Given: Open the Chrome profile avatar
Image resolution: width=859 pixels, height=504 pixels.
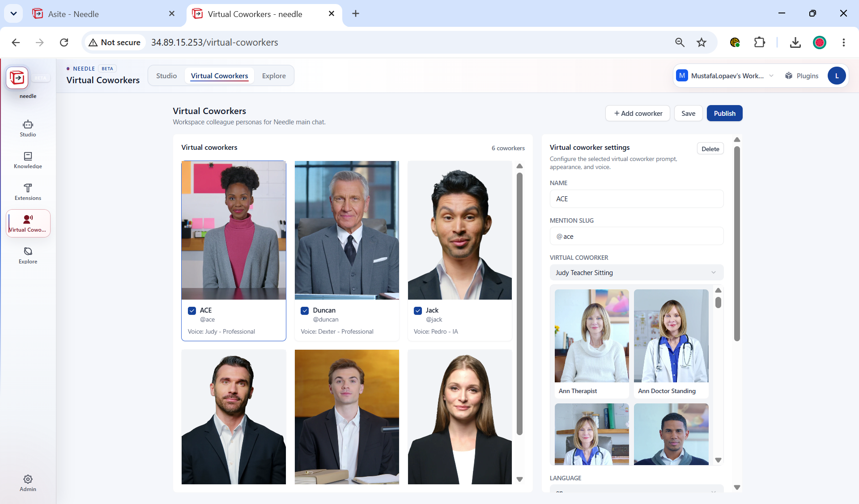Looking at the screenshot, I should (x=819, y=42).
